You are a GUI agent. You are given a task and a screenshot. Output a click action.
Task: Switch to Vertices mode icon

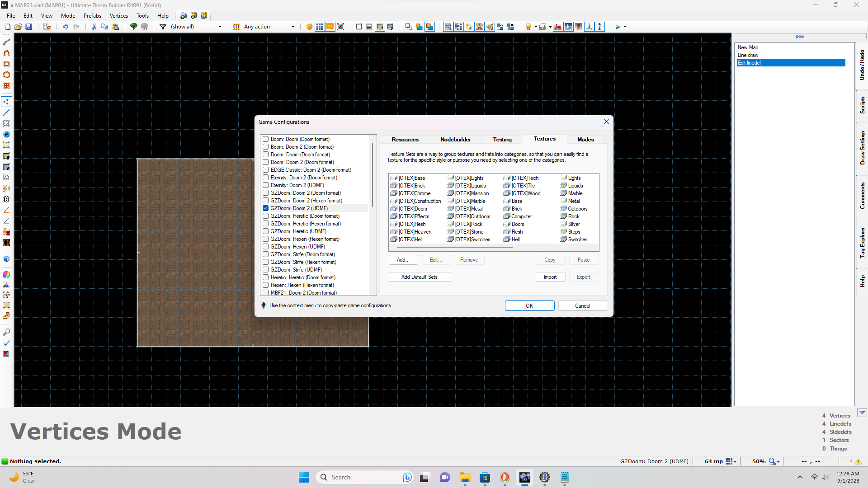[6, 102]
